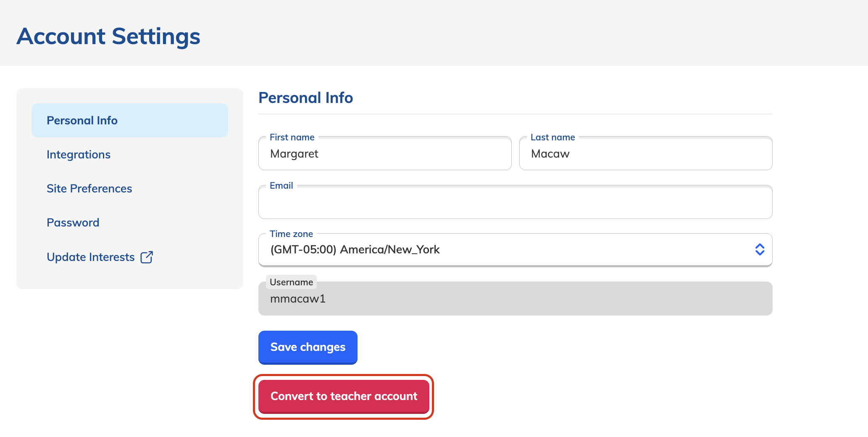Go to Site Preferences settings

(89, 189)
